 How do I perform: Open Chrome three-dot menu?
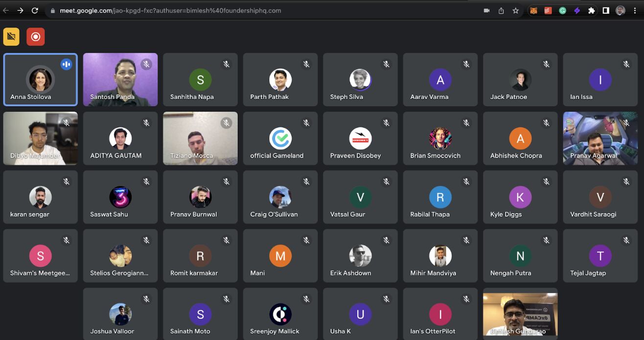[635, 10]
